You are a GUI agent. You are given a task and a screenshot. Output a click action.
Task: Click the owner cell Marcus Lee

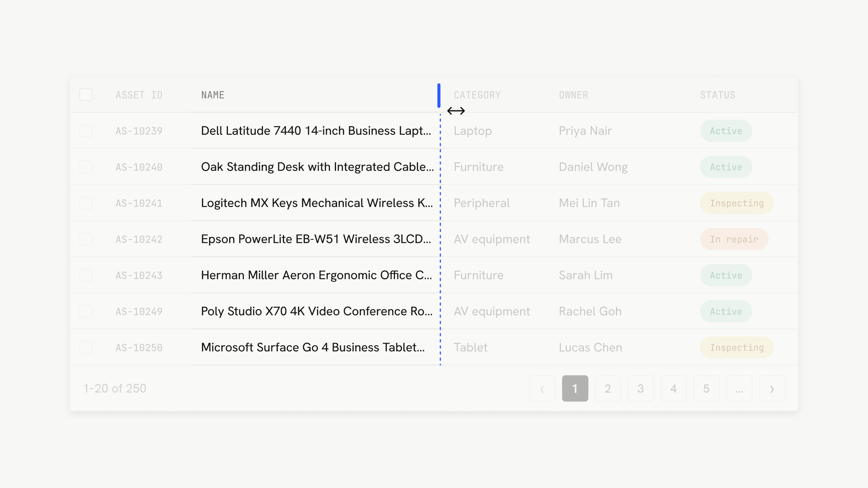pyautogui.click(x=590, y=239)
